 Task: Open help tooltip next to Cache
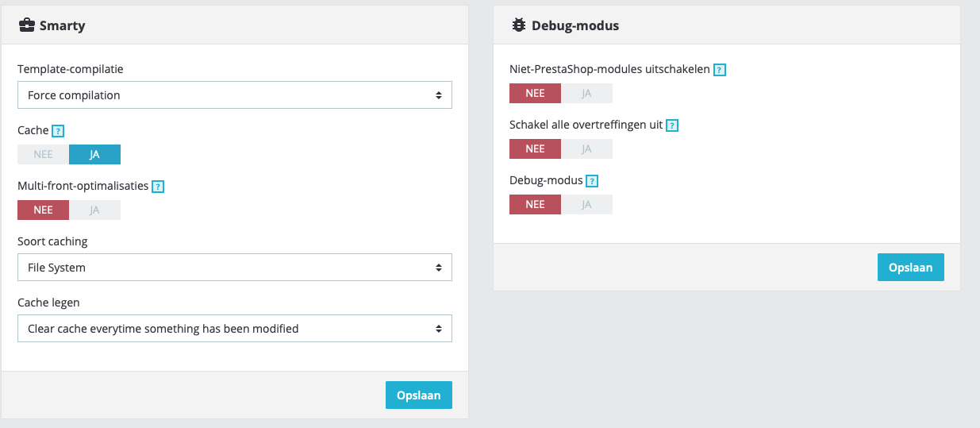[57, 131]
